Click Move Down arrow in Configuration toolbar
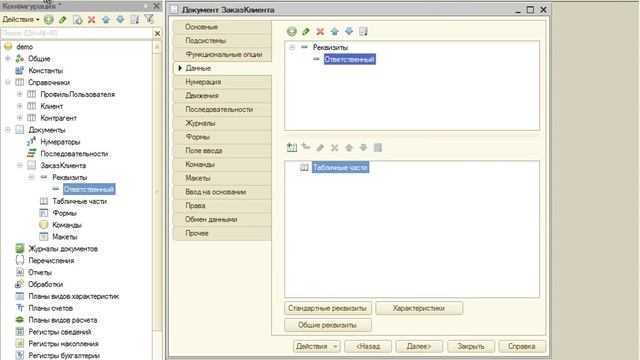 tap(120, 20)
